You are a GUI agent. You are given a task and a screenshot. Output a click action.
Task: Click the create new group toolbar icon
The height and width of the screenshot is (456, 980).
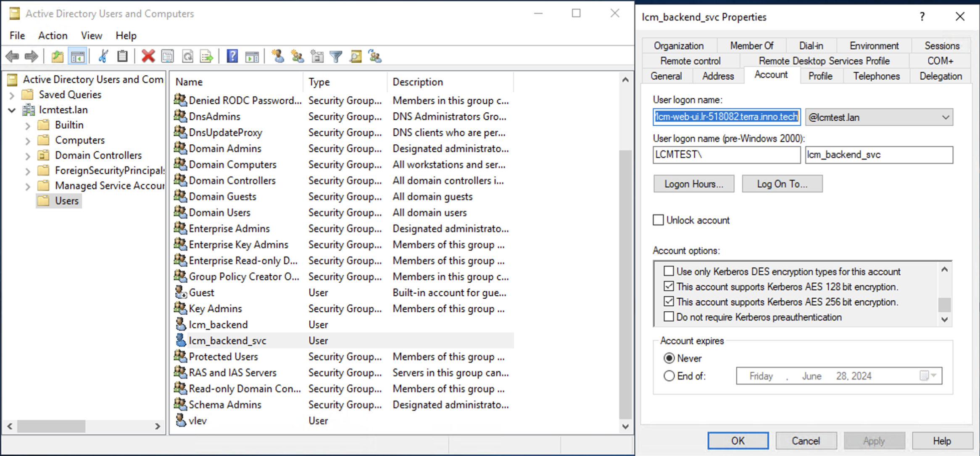pyautogui.click(x=298, y=56)
